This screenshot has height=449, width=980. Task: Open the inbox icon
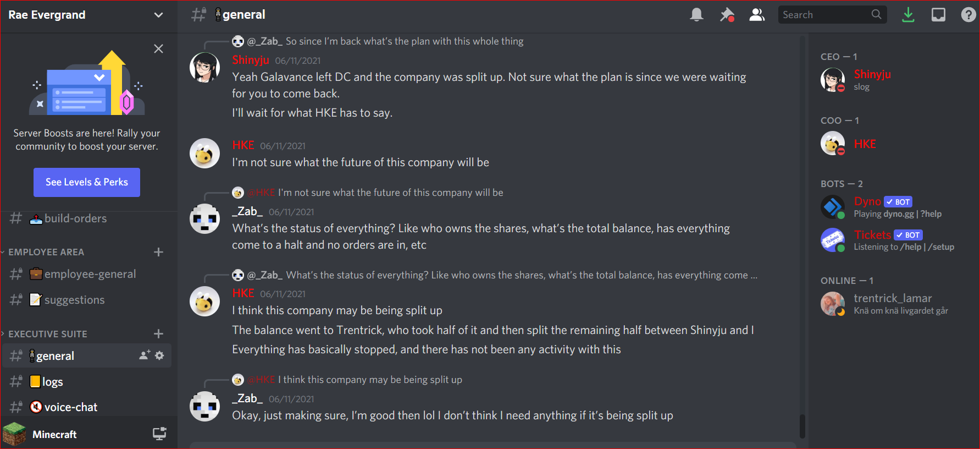pyautogui.click(x=938, y=15)
